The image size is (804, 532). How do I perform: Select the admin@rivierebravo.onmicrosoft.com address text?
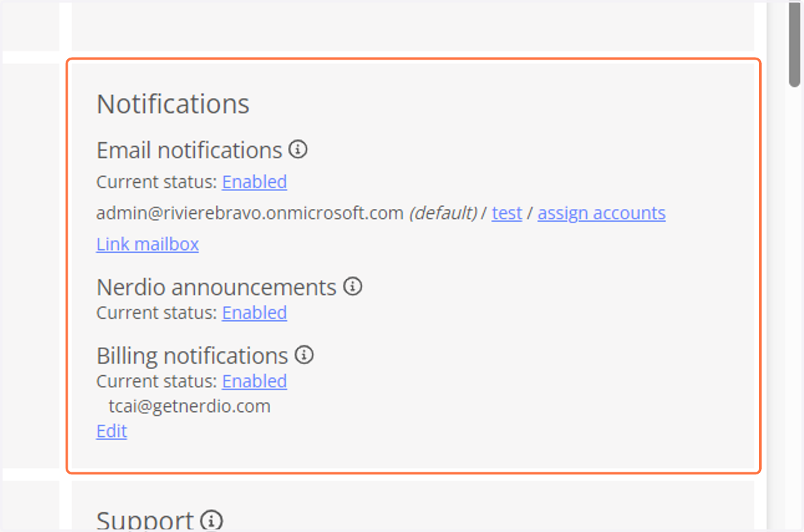251,213
